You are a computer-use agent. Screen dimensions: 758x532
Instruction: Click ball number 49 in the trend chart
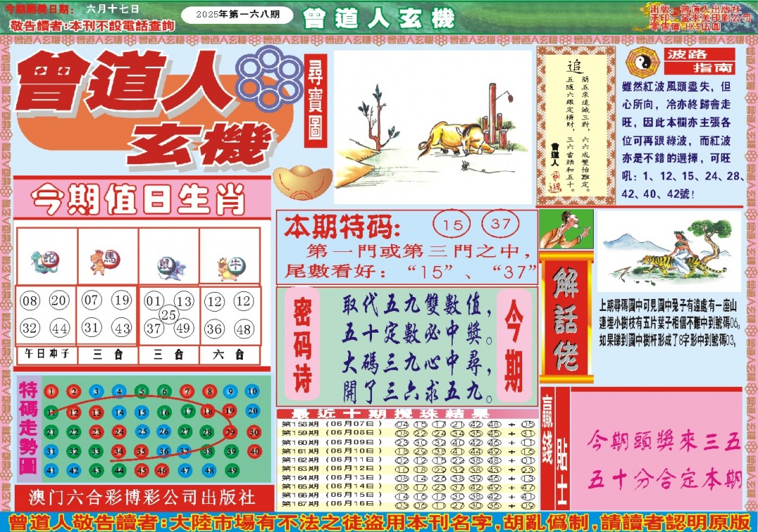pyautogui.click(x=230, y=470)
